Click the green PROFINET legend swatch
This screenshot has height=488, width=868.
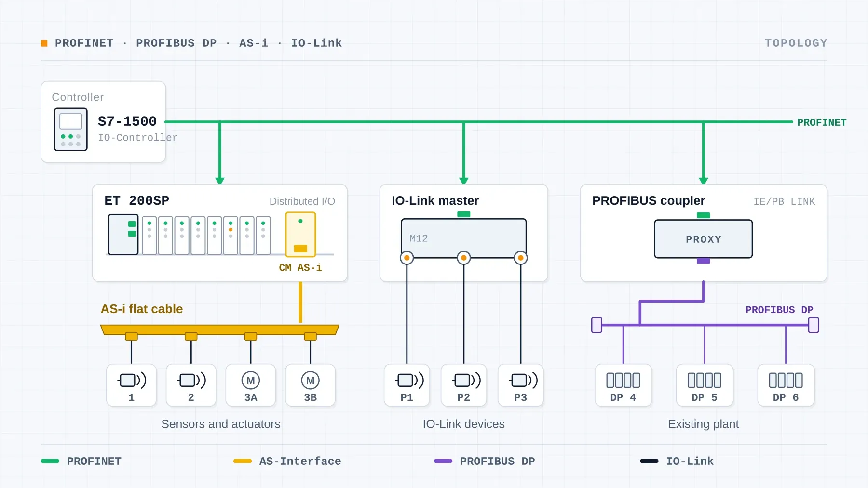(x=50, y=461)
